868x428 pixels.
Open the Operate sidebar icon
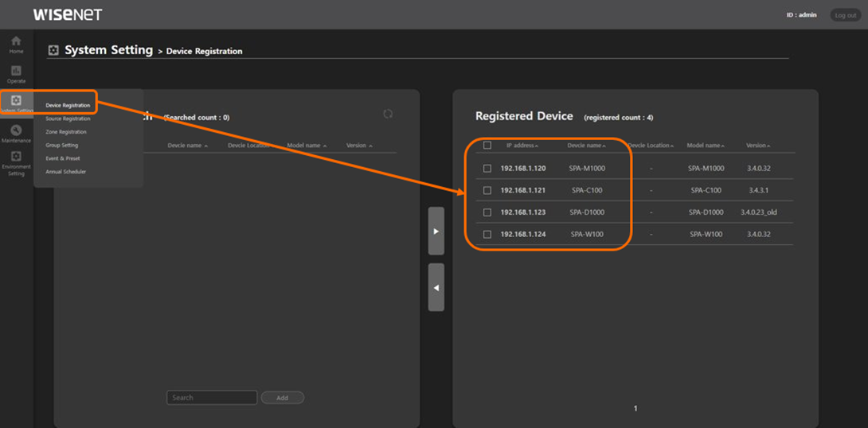click(16, 74)
